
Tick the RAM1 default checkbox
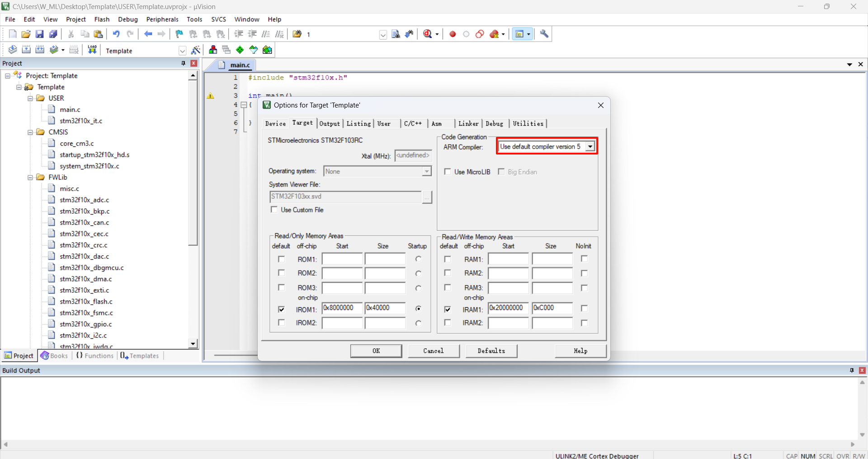click(x=448, y=259)
